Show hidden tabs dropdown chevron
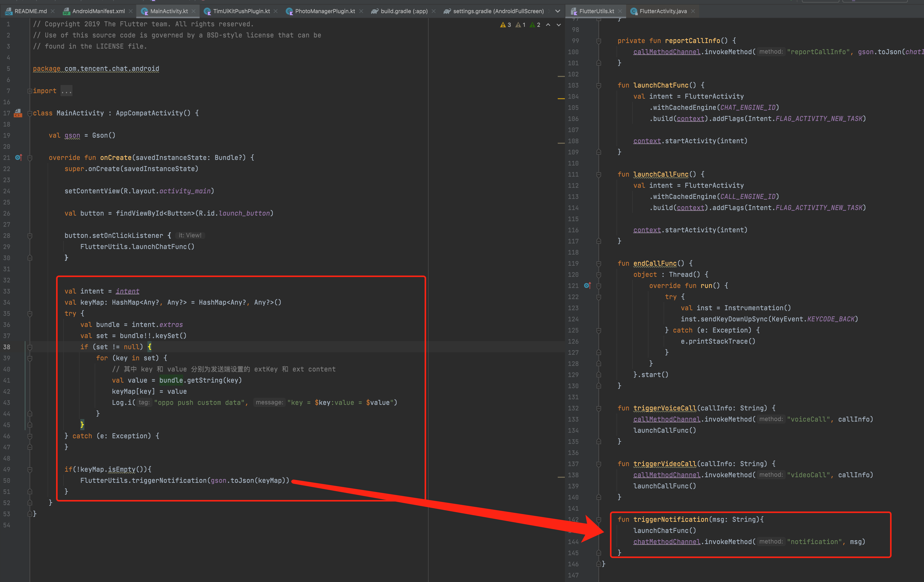 557,11
